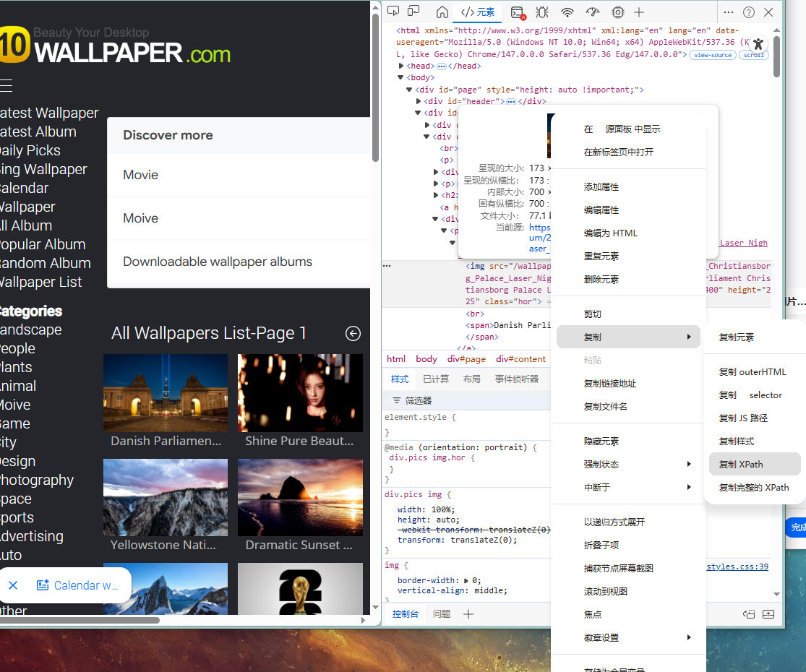The width and height of the screenshot is (806, 672).
Task: Open the website hamburger menu icon
Action: (7, 85)
